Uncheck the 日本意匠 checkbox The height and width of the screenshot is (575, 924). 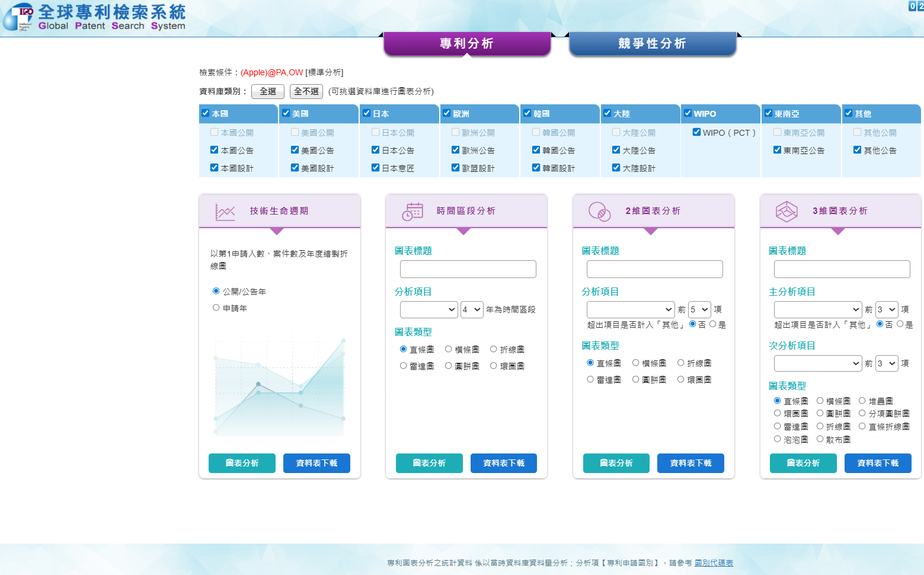376,168
